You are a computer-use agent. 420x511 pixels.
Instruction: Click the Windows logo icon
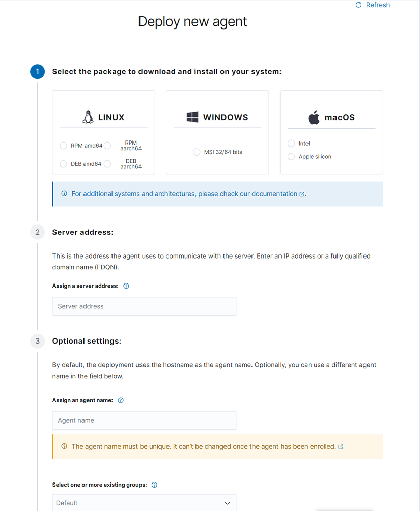pyautogui.click(x=192, y=117)
